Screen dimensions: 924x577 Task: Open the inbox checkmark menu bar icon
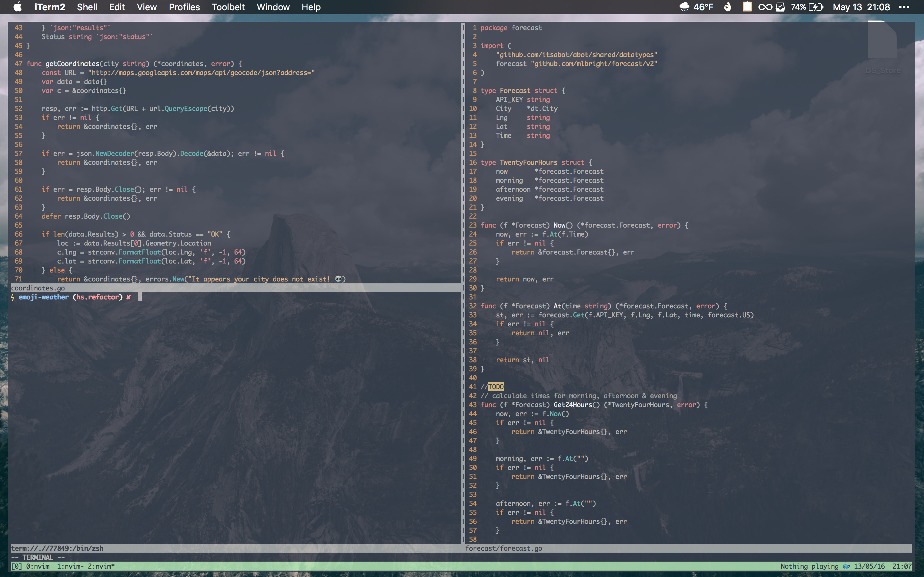point(781,7)
